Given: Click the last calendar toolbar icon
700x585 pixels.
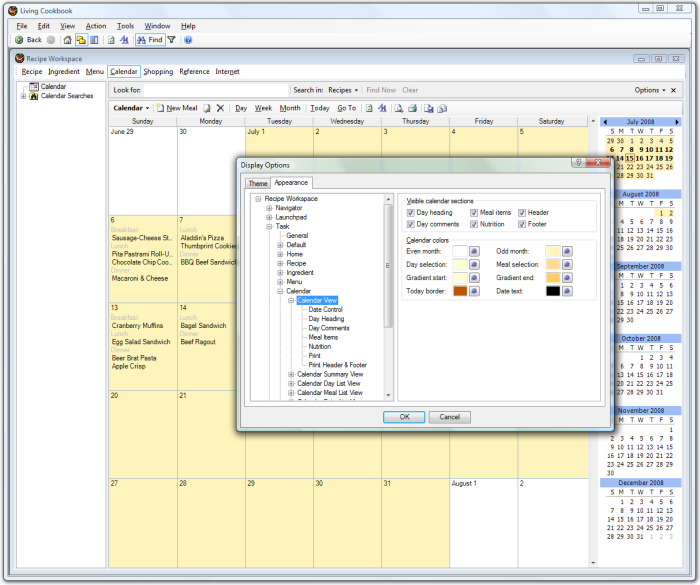Looking at the screenshot, I should pyautogui.click(x=442, y=108).
